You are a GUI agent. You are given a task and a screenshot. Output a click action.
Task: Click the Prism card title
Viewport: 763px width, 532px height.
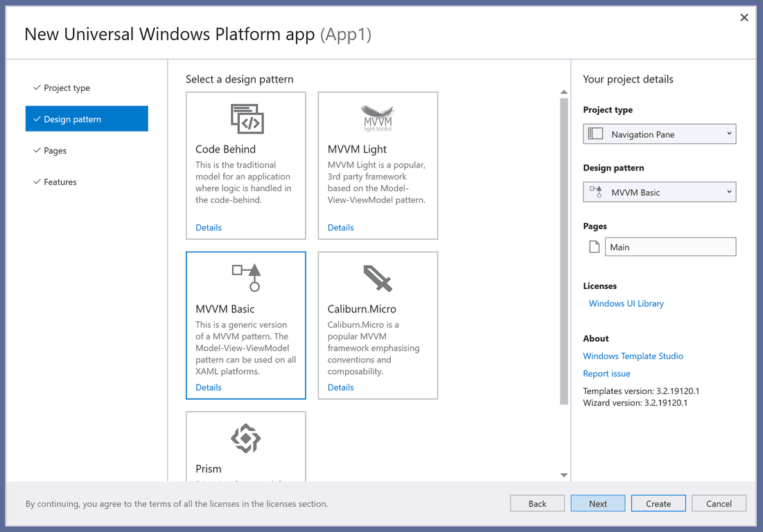(209, 469)
